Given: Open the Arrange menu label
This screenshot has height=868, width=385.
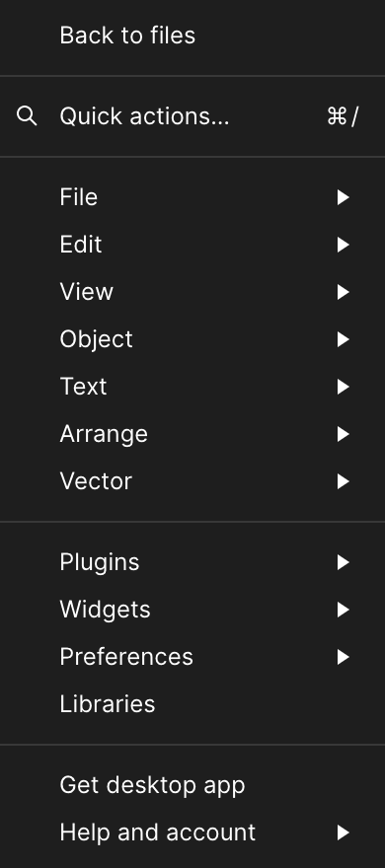Looking at the screenshot, I should tap(104, 435).
